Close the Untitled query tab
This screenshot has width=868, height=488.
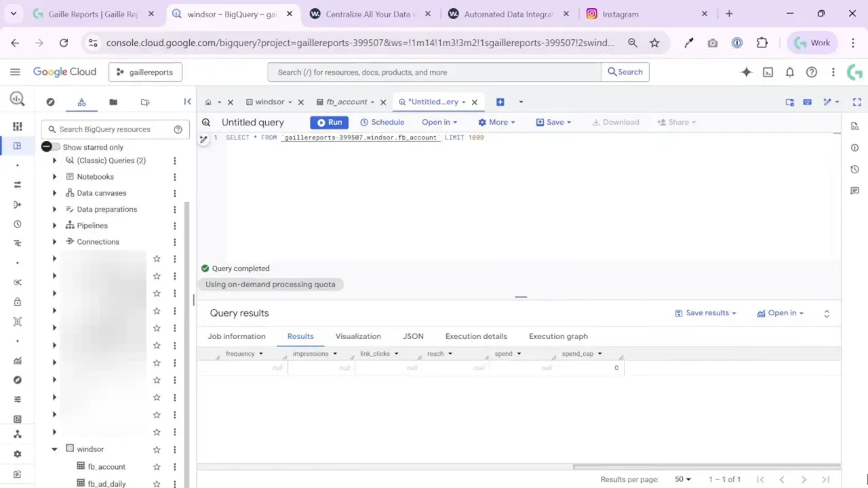click(x=475, y=102)
